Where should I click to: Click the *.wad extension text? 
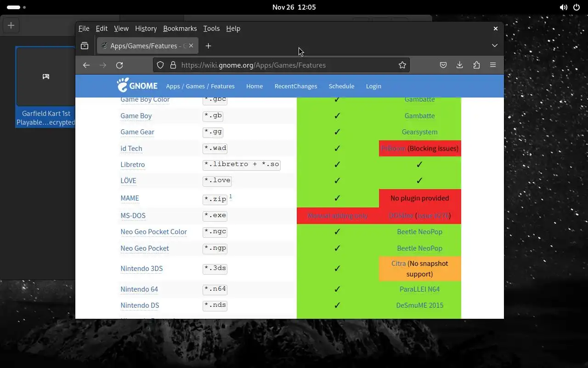215,148
